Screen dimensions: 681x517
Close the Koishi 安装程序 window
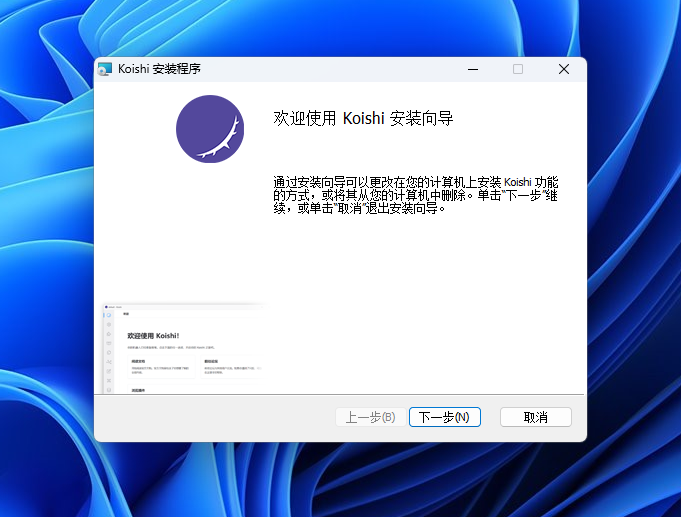pos(564,69)
